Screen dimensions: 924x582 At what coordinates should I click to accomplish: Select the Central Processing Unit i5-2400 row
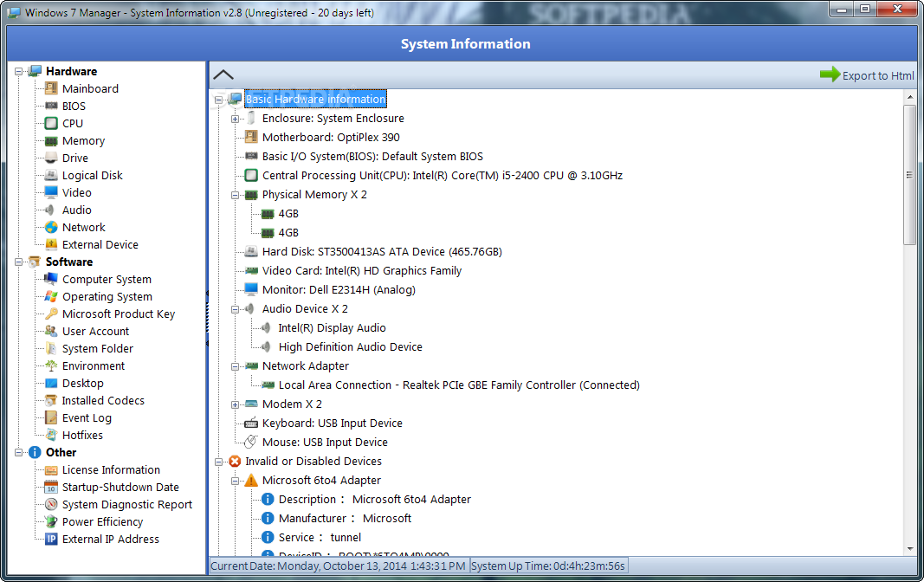point(442,176)
